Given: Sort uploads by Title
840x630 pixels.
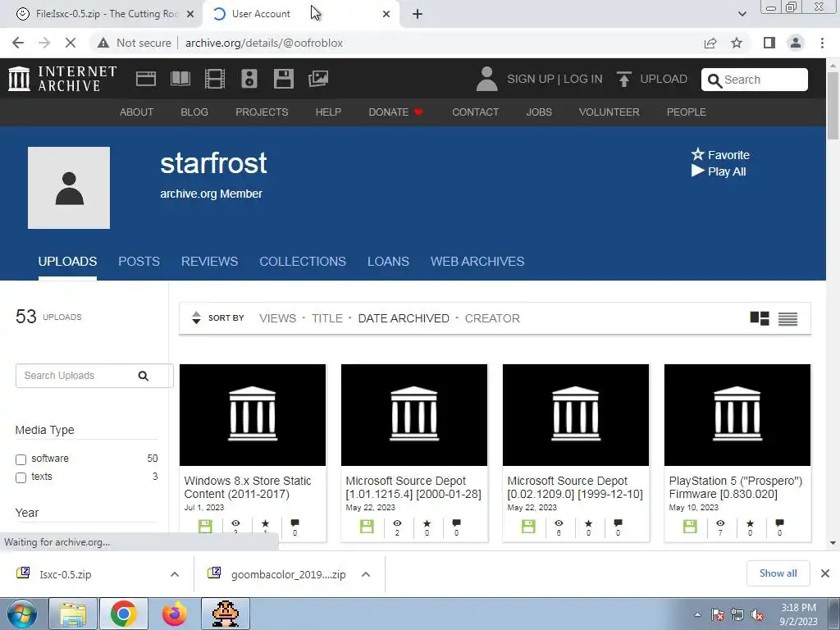Looking at the screenshot, I should click(326, 318).
